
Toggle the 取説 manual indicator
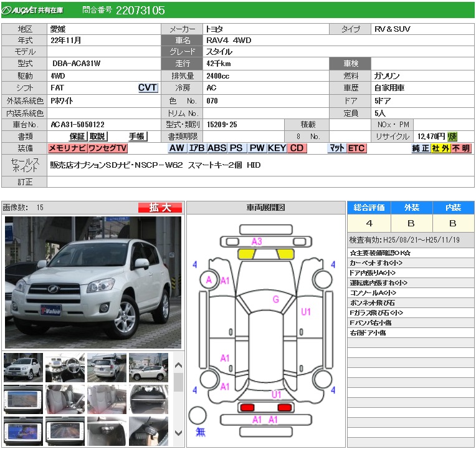coord(97,136)
